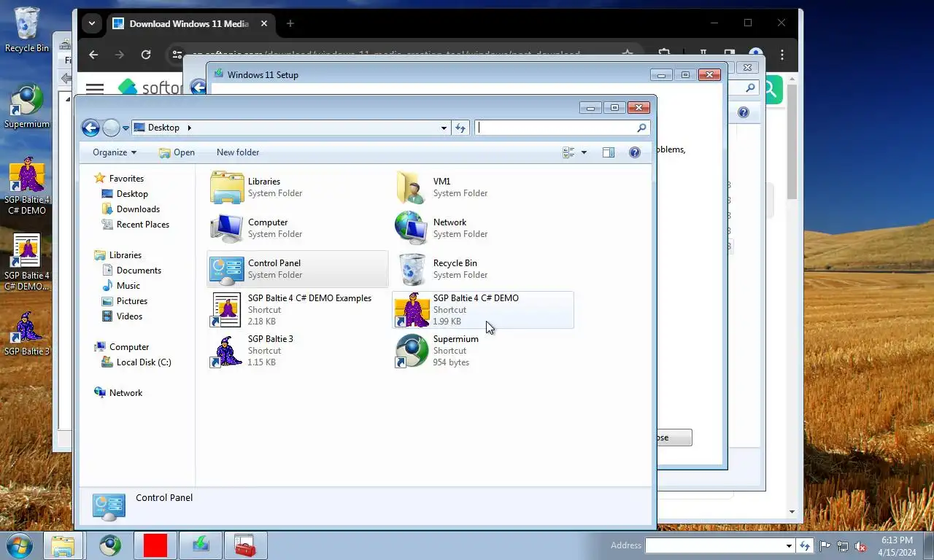Select Recycle Bin item in Explorer file list

483,269
